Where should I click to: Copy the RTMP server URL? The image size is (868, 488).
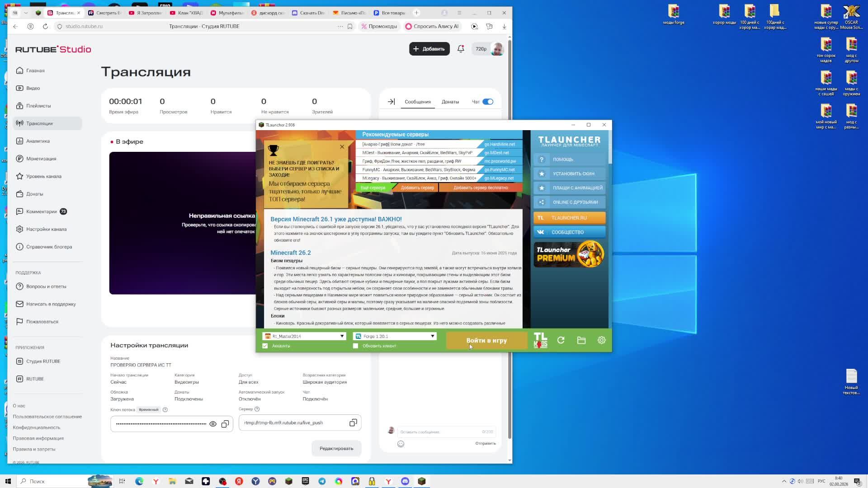pyautogui.click(x=353, y=422)
